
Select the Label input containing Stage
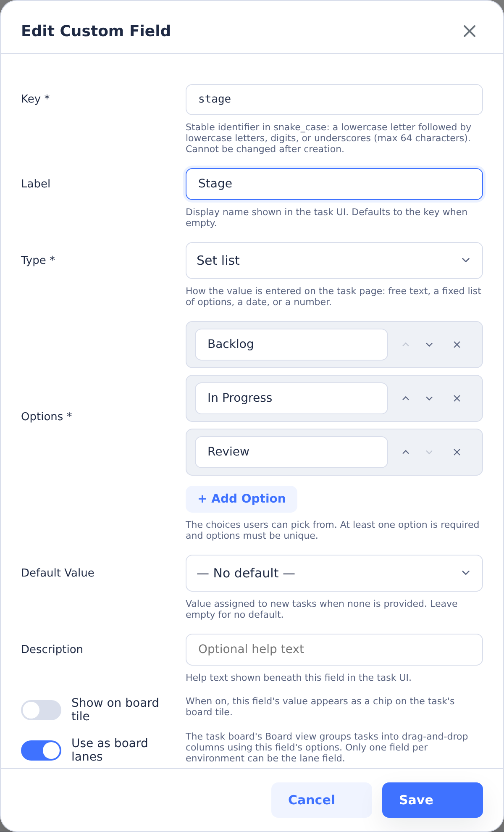click(334, 184)
